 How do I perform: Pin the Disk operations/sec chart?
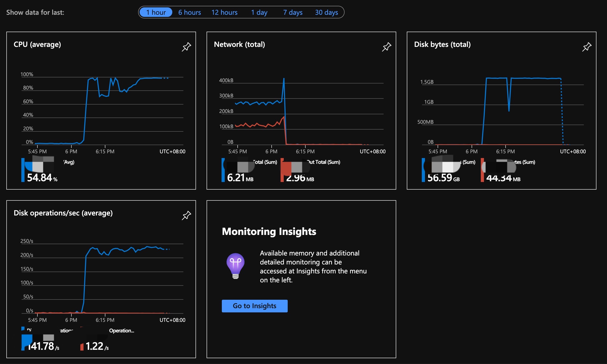coord(186,215)
